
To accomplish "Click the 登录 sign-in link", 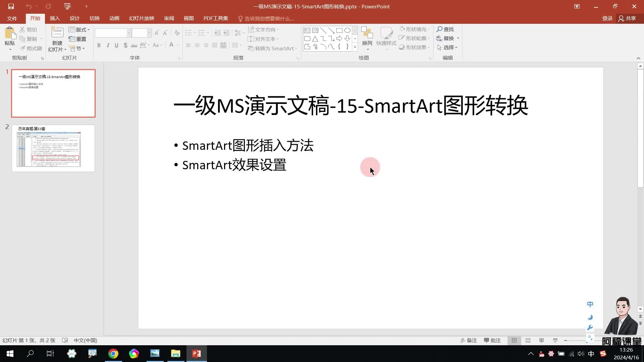I will pos(607,18).
